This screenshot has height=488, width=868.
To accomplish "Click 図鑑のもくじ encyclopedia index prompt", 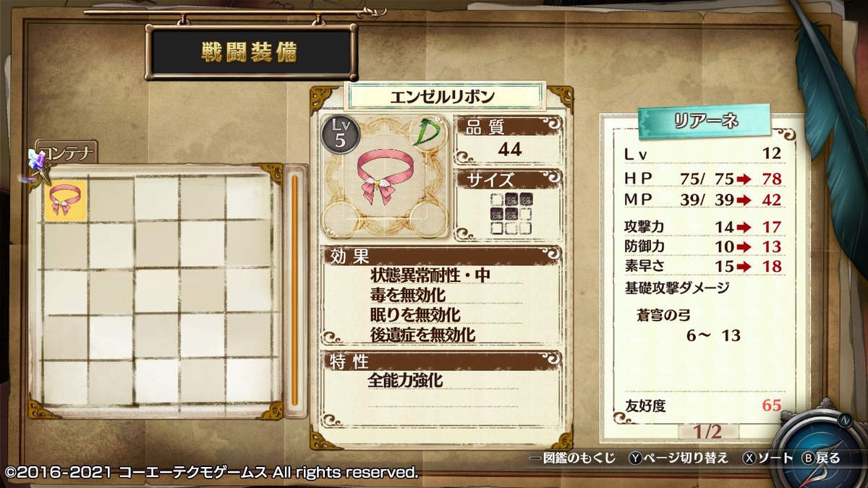I will pyautogui.click(x=573, y=458).
